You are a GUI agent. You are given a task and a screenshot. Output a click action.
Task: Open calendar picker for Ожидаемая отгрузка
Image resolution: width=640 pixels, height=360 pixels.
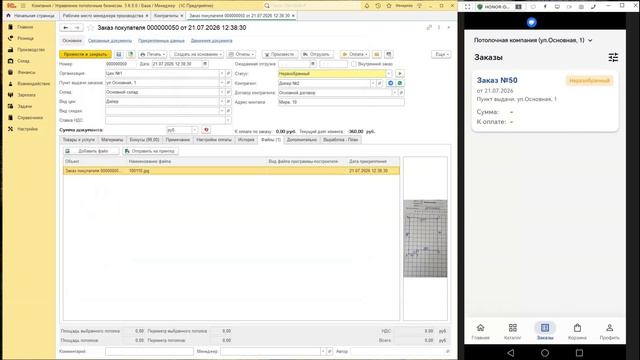[x=313, y=64]
